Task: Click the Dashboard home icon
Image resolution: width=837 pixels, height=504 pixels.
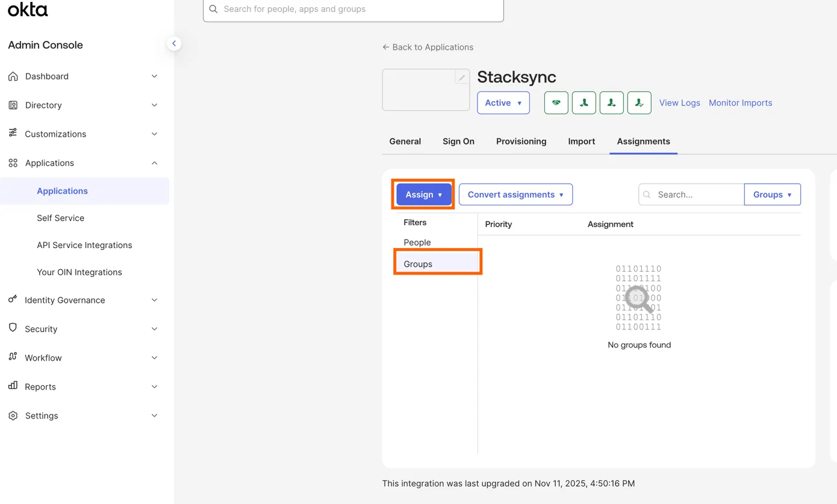Action: 13,76
